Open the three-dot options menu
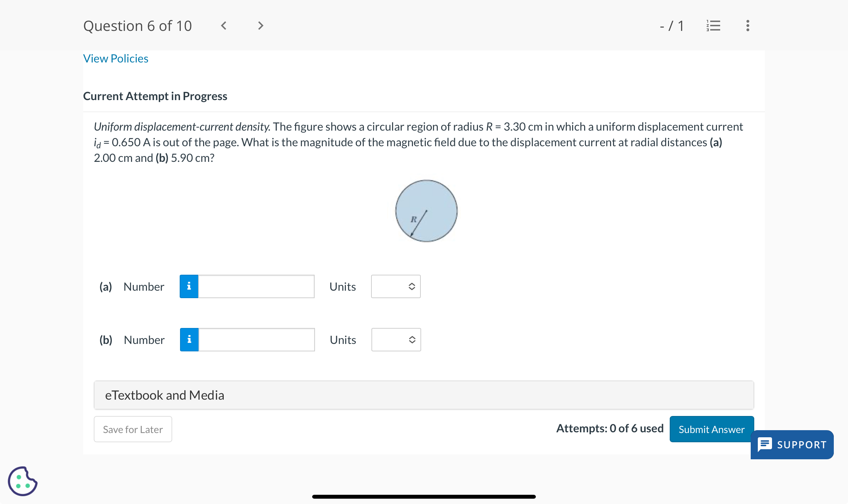Viewport: 848px width, 504px height. (x=747, y=25)
